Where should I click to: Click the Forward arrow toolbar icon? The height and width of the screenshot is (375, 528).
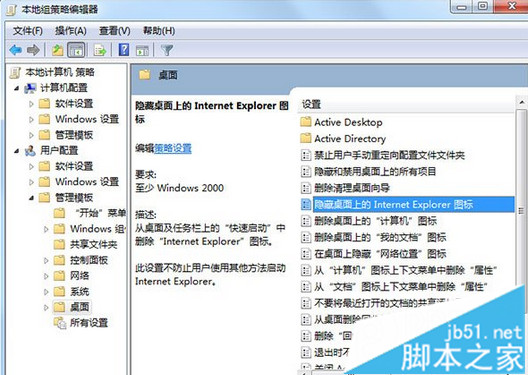[33, 50]
